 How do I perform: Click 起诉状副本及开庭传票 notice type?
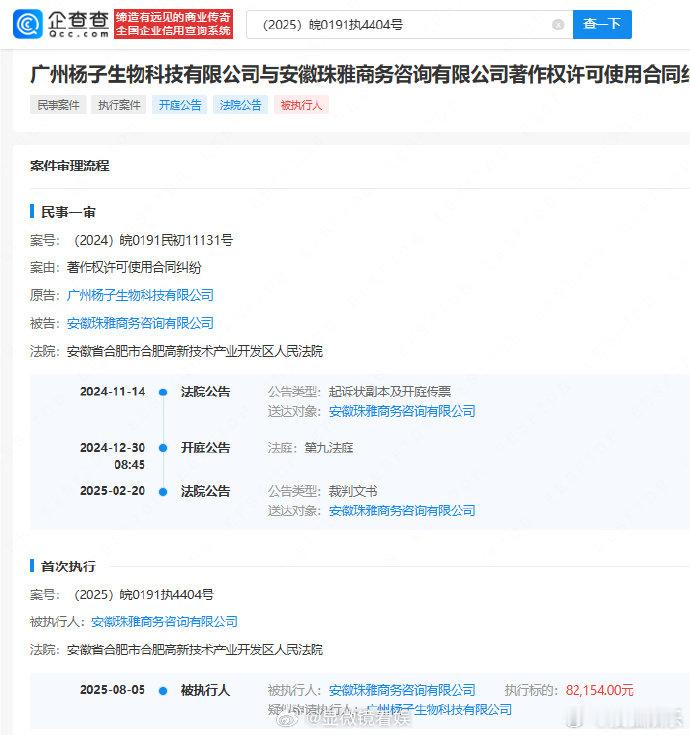[390, 391]
